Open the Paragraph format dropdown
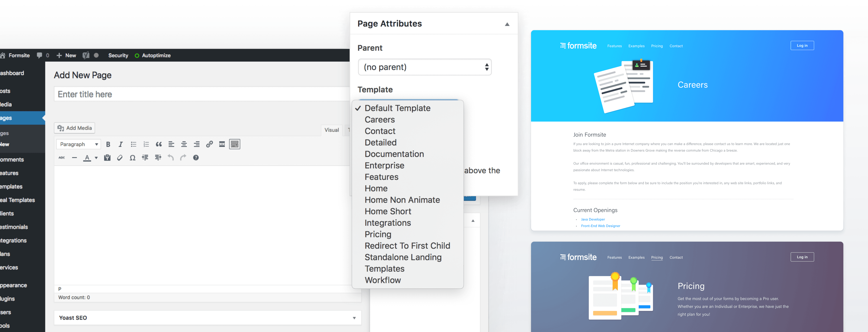The height and width of the screenshot is (332, 868). pyautogui.click(x=79, y=144)
